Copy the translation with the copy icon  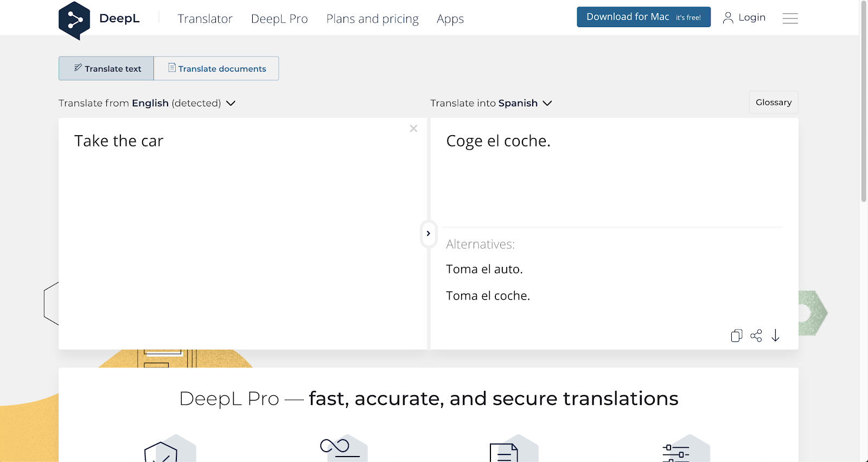736,336
